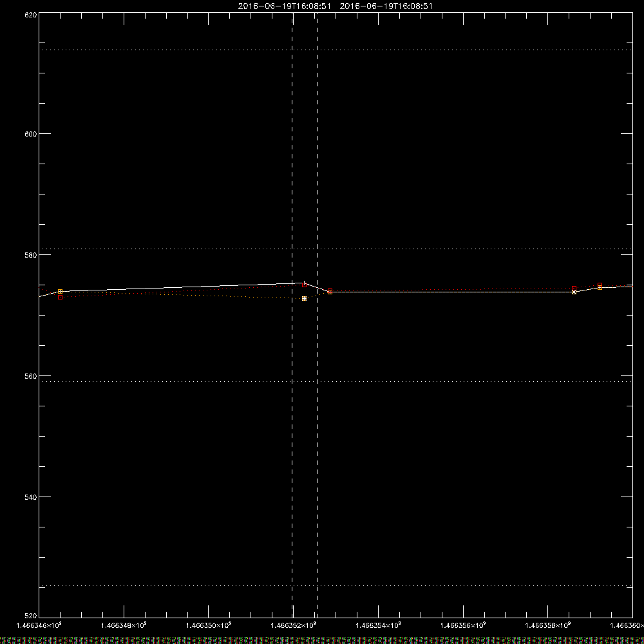Click the right 2016-06-19T16:08:51 title timestamp
This screenshot has width=644, height=644.
pos(386,6)
